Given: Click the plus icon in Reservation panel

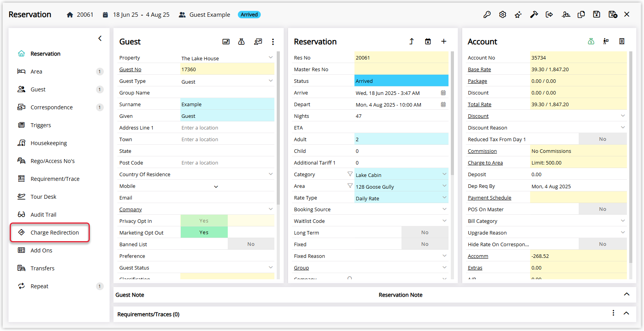Looking at the screenshot, I should pyautogui.click(x=443, y=41).
